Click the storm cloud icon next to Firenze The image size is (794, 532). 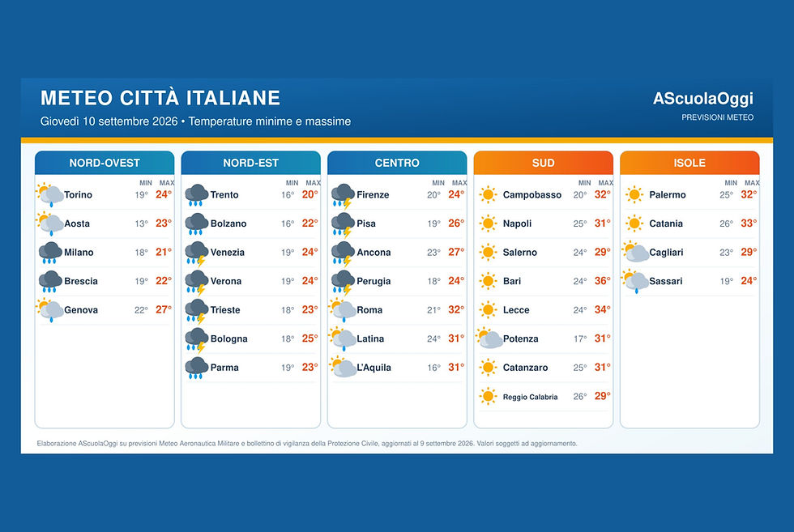coord(343,196)
